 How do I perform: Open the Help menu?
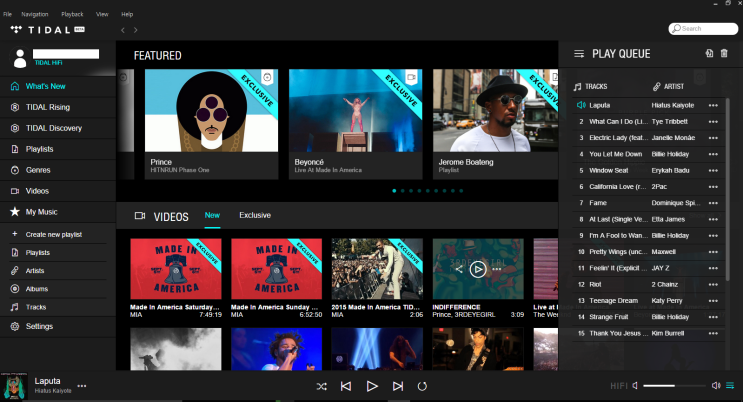click(127, 14)
